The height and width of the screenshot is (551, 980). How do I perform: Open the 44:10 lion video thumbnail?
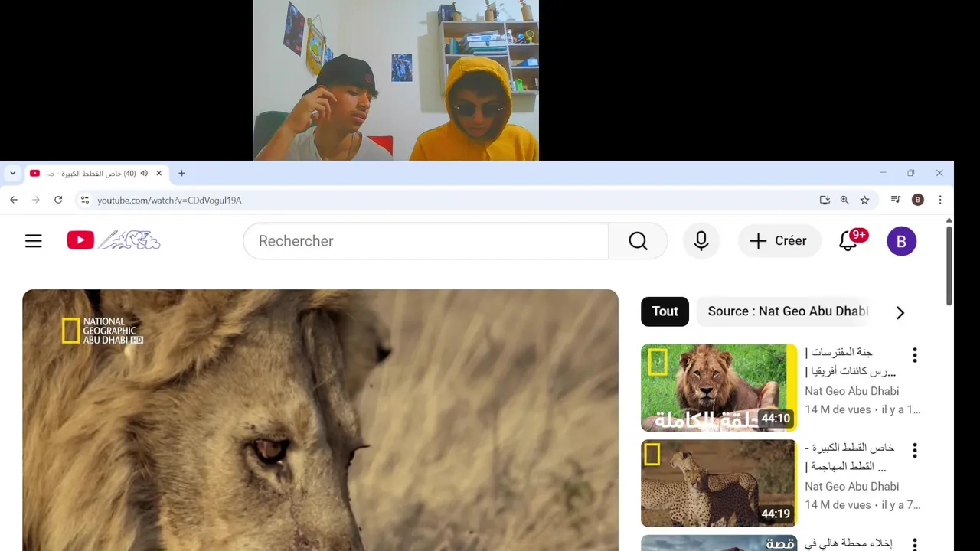pyautogui.click(x=719, y=388)
